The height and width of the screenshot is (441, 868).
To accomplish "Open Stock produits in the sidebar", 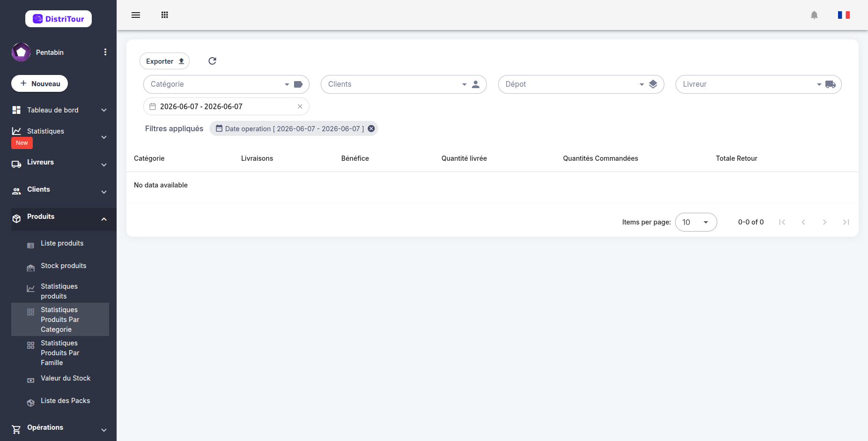I will [60, 266].
